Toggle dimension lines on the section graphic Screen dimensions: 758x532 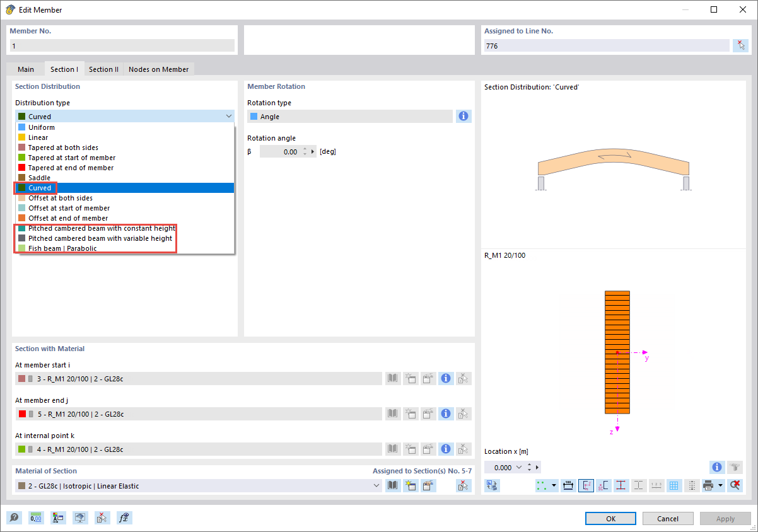[568, 485]
